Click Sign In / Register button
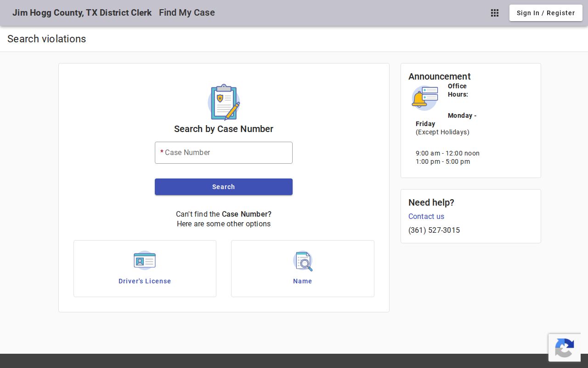Screen dimensions: 588x368 546,13
